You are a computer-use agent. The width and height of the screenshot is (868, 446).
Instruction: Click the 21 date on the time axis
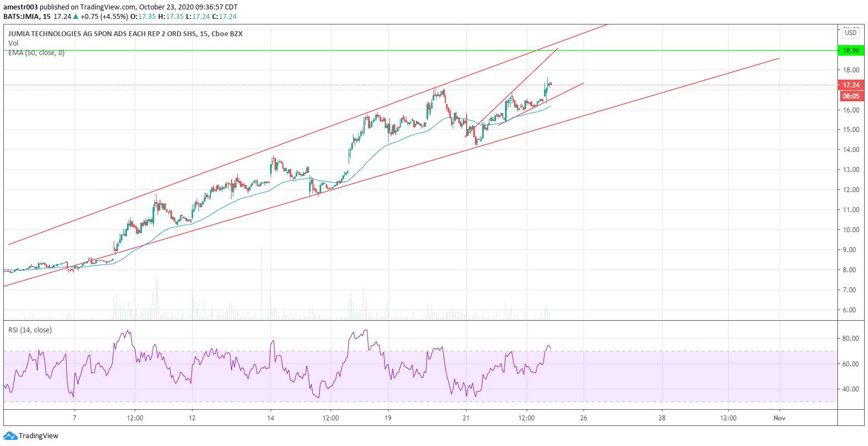click(x=466, y=418)
